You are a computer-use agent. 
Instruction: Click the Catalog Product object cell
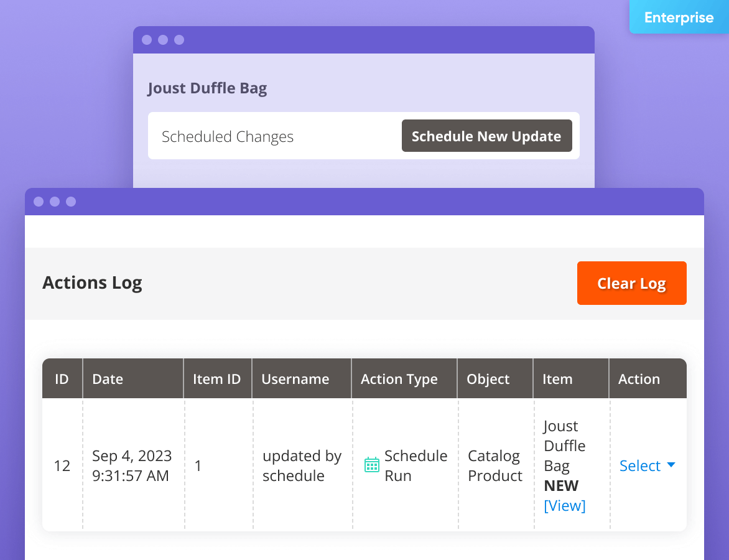pos(494,465)
